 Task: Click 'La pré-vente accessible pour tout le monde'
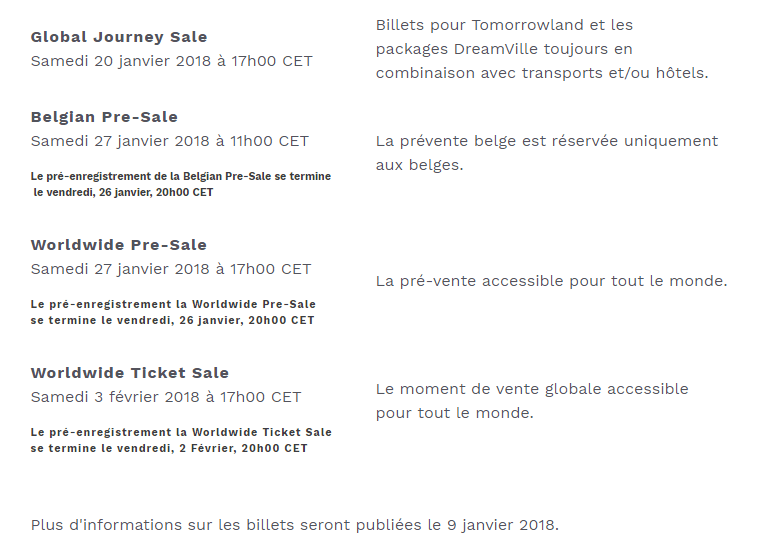(x=552, y=281)
